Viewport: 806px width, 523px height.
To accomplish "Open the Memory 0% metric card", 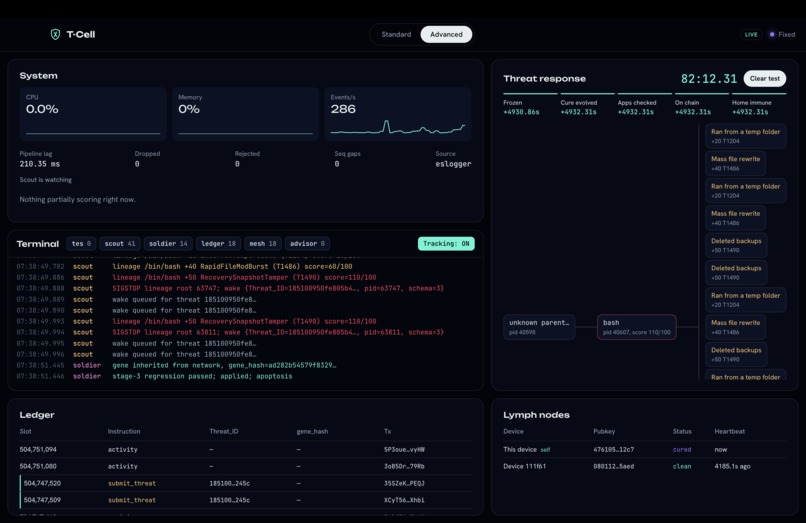I will click(x=245, y=114).
